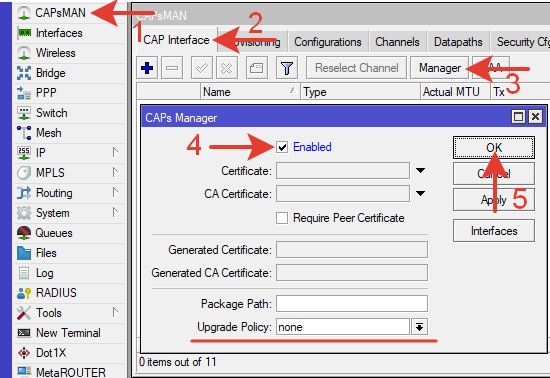Open the System gear icon
This screenshot has height=378, width=550.
pos(24,213)
